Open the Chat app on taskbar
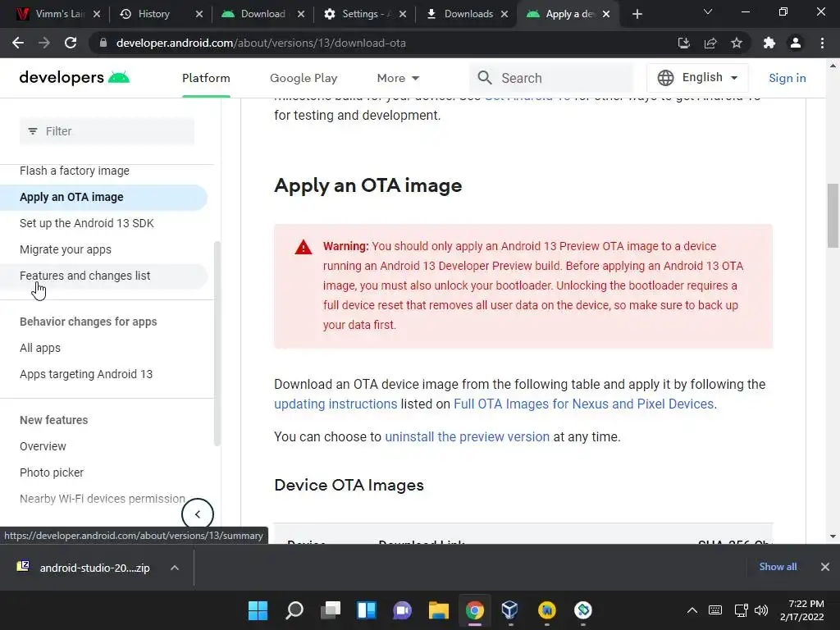Viewport: 840px width, 630px height. click(402, 610)
